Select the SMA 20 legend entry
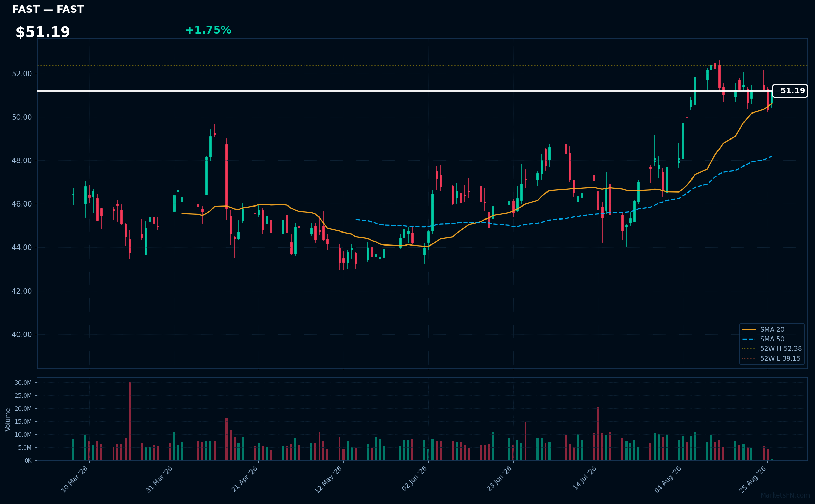Image resolution: width=815 pixels, height=504 pixels. 772,329
